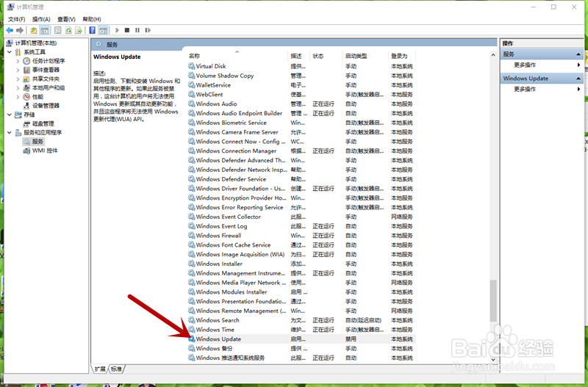Expand the 事件查看器 node arrow
The height and width of the screenshot is (387, 588).
18,70
